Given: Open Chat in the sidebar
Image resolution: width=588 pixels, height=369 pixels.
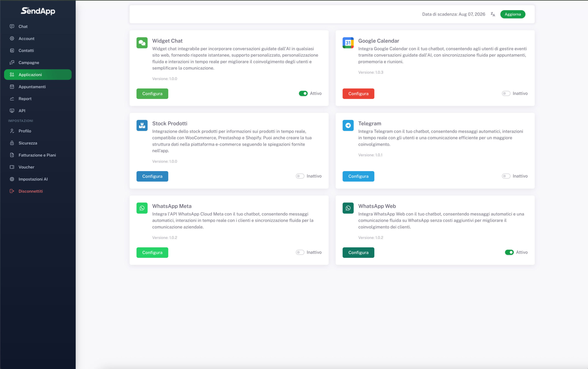Looking at the screenshot, I should click(38, 26).
